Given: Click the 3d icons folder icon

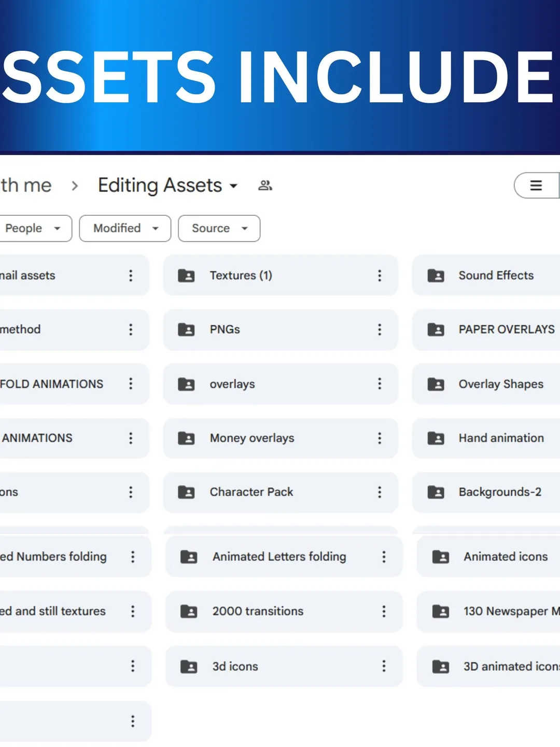Looking at the screenshot, I should pyautogui.click(x=189, y=667).
